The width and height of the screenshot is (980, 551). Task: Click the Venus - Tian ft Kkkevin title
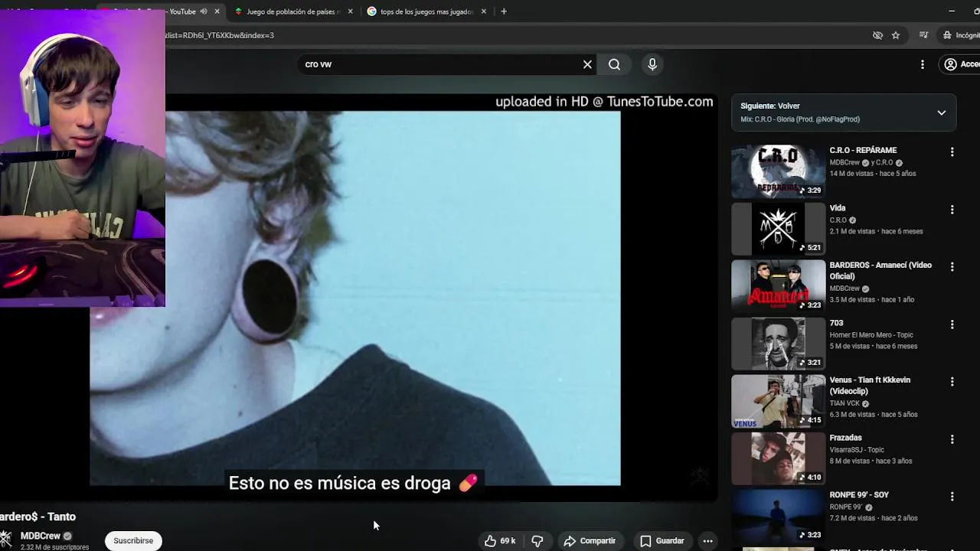pyautogui.click(x=870, y=385)
